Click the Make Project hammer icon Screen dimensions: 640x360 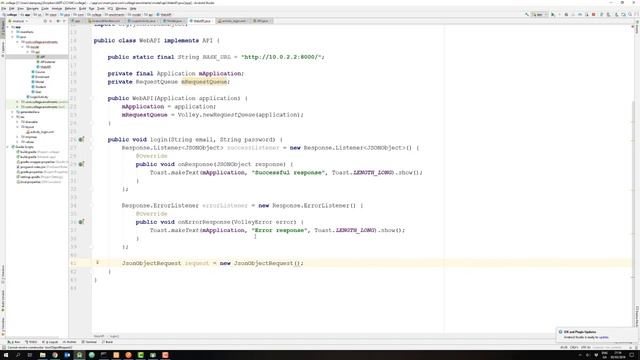(527, 14)
